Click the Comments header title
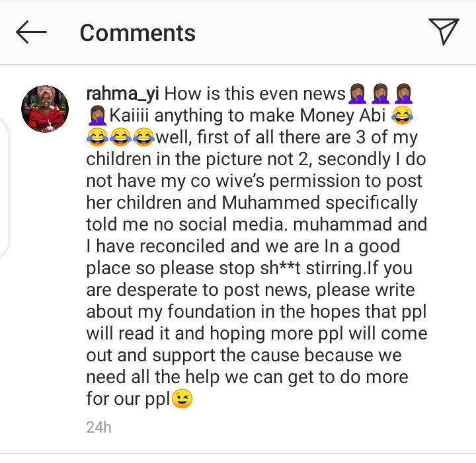 (x=138, y=33)
